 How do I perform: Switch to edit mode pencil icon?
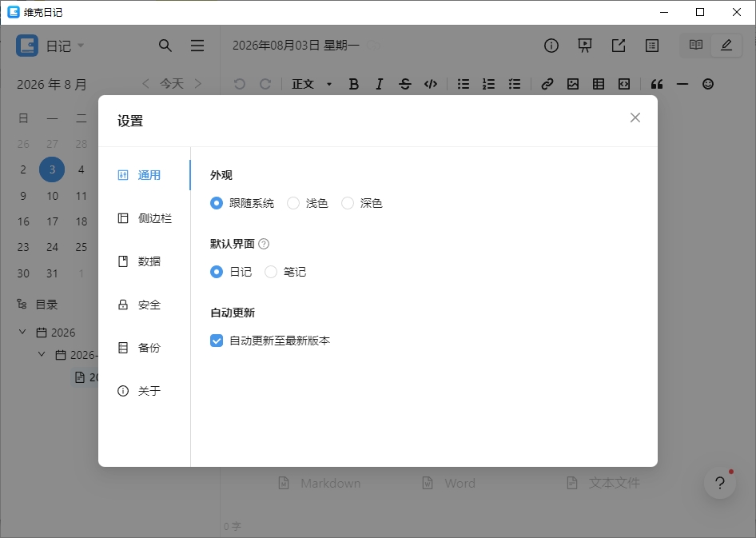coord(726,46)
